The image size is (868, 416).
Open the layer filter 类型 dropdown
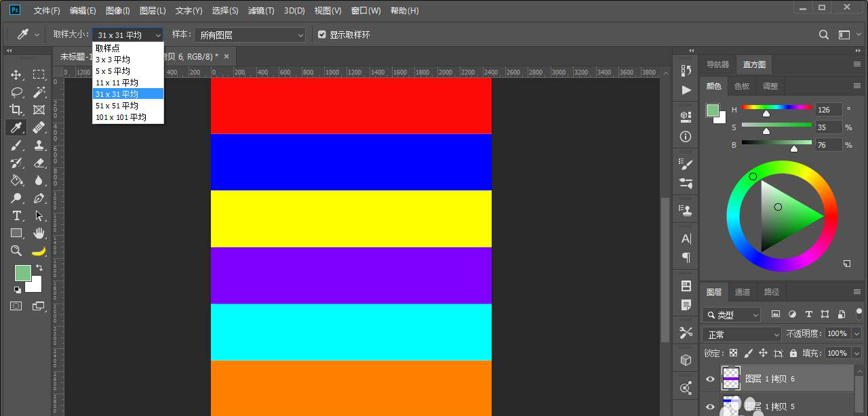pyautogui.click(x=732, y=314)
